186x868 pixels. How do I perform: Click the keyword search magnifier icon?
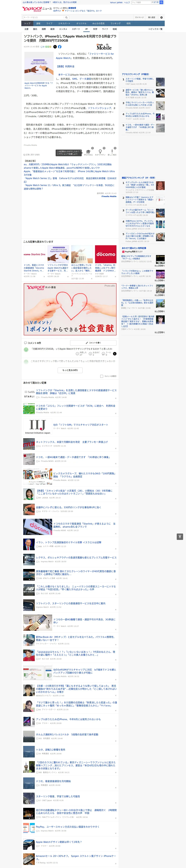click(x=66, y=17)
